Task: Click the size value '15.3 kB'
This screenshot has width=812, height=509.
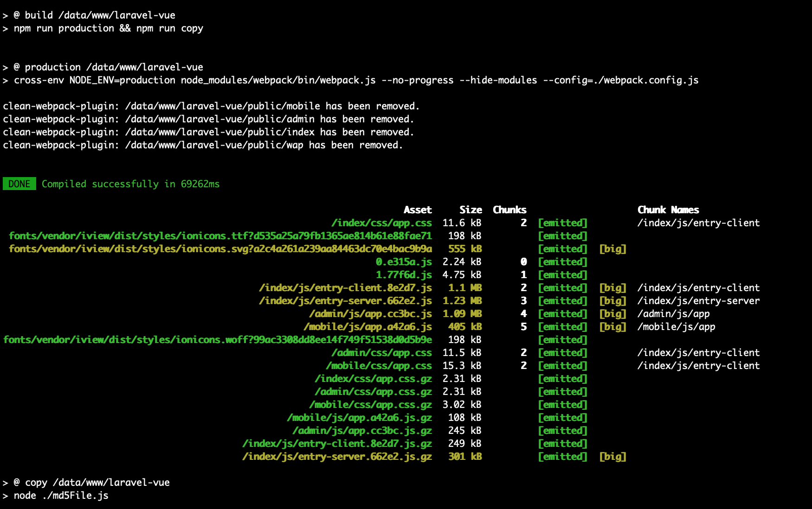Action: coord(462,366)
